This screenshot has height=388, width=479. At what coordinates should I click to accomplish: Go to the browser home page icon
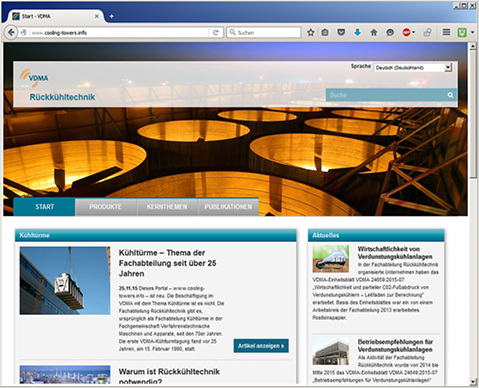point(374,32)
